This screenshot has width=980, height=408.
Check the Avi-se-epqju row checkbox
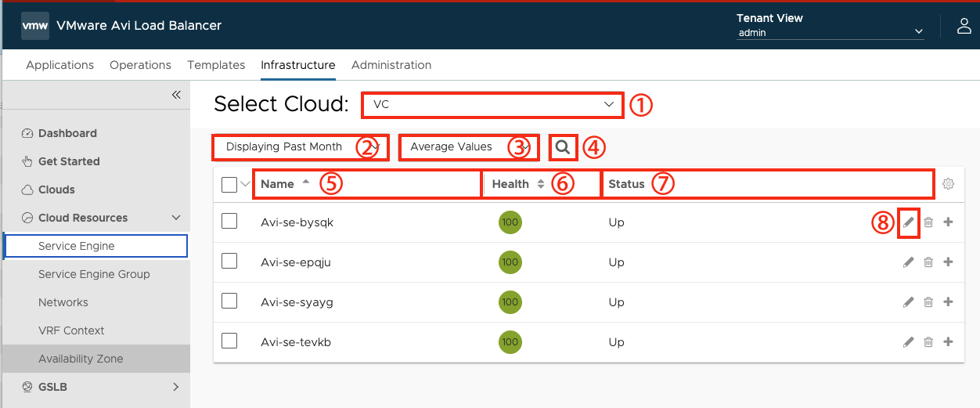coord(229,262)
